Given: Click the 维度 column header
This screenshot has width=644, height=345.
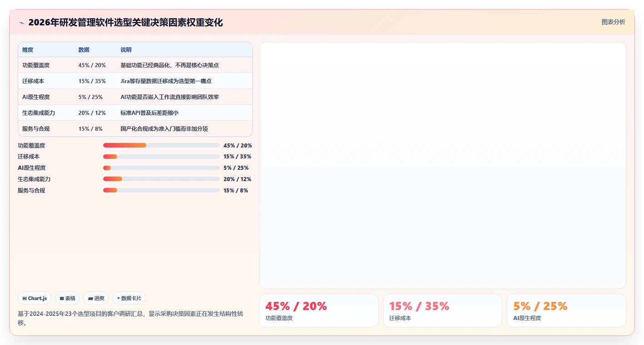Looking at the screenshot, I should pos(28,50).
